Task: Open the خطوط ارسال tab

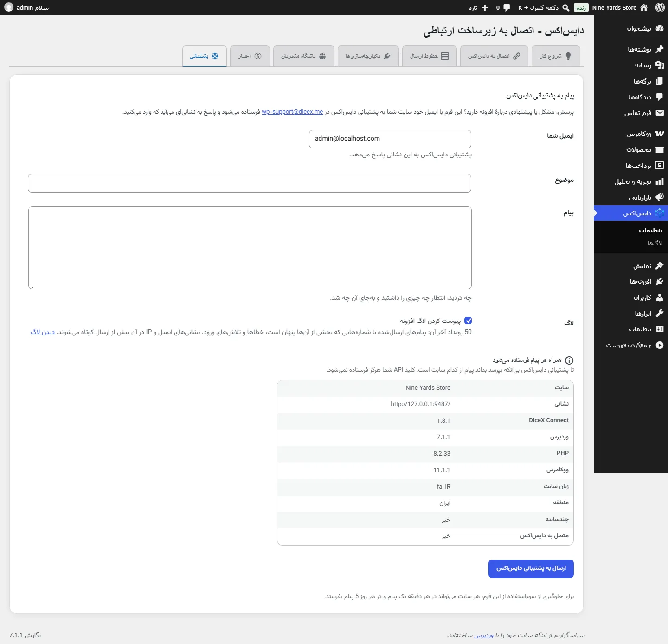Action: (430, 56)
